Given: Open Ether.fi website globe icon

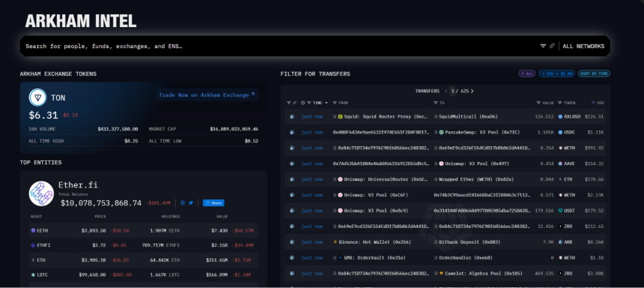Looking at the screenshot, I should 183,202.
